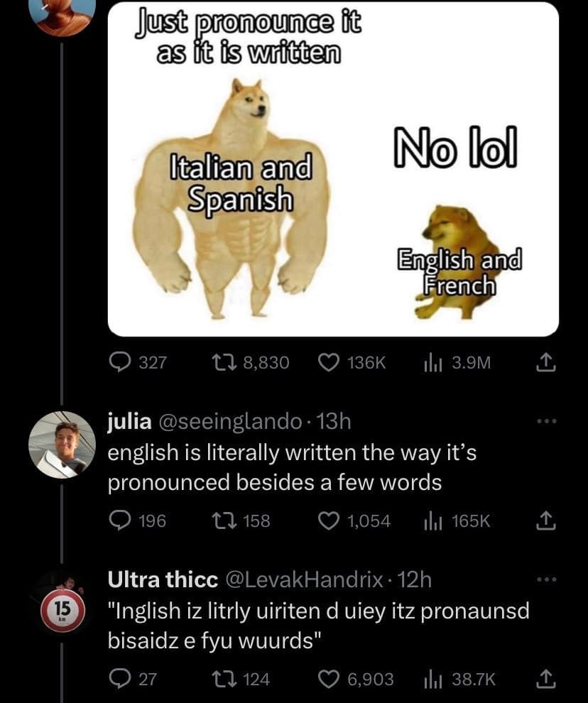This screenshot has width=588, height=703.
Task: Like julia's tweet with 1,054 likes
Action: tap(354, 521)
